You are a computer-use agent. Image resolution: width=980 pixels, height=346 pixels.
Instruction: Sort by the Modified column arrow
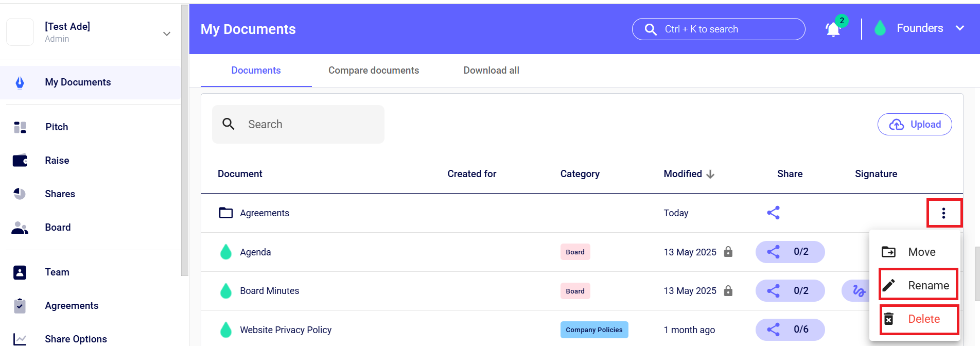[x=710, y=174]
